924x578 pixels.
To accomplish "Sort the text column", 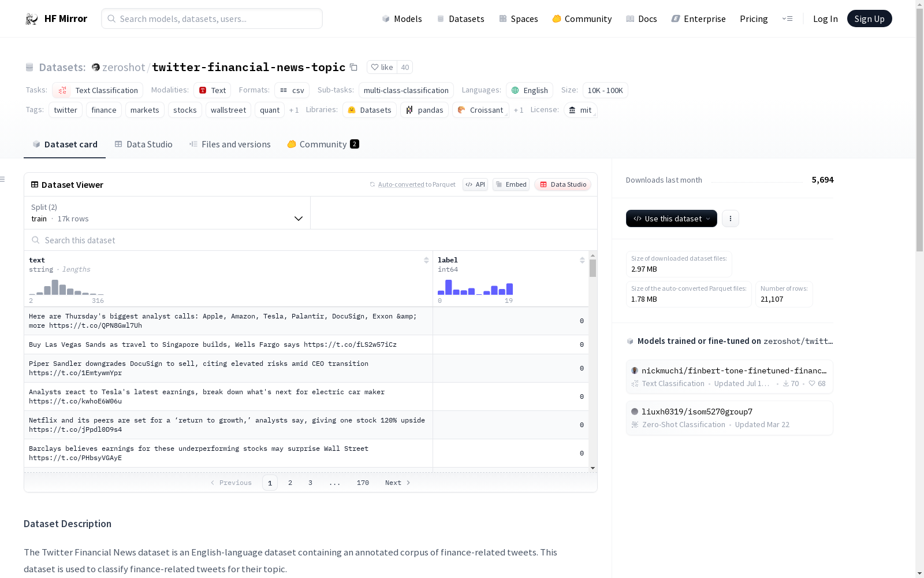I will [x=426, y=260].
